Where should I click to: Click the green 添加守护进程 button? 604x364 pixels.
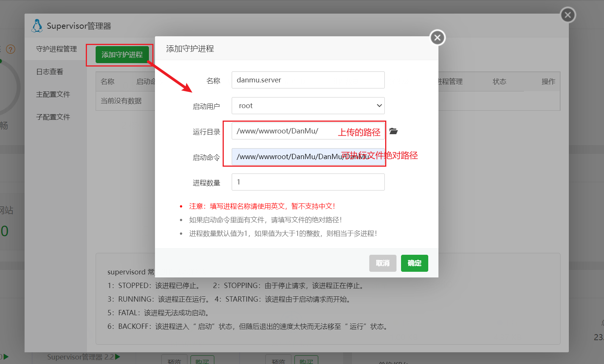coord(122,55)
